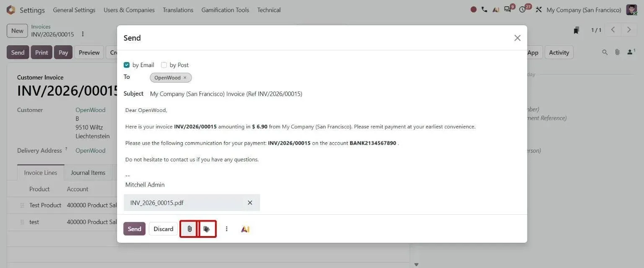The width and height of the screenshot is (644, 268).
Task: Uncheck the by Email checkbox
Action: [x=127, y=65]
